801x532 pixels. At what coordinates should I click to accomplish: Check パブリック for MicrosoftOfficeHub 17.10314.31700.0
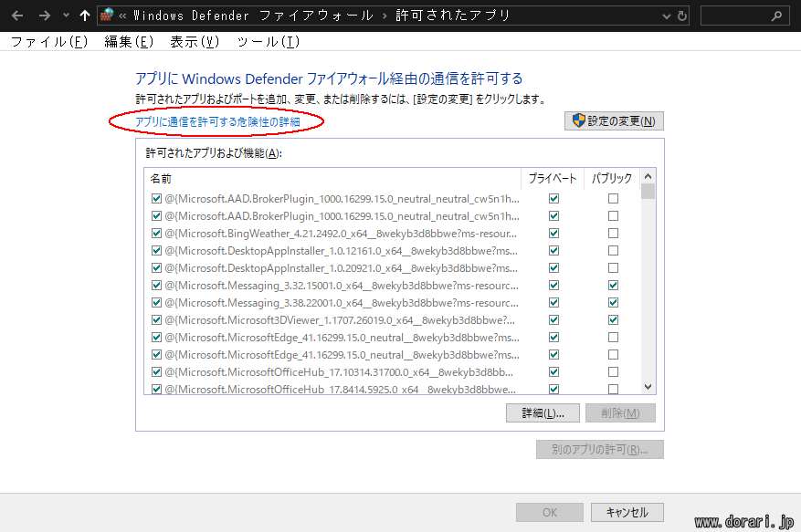coord(613,372)
